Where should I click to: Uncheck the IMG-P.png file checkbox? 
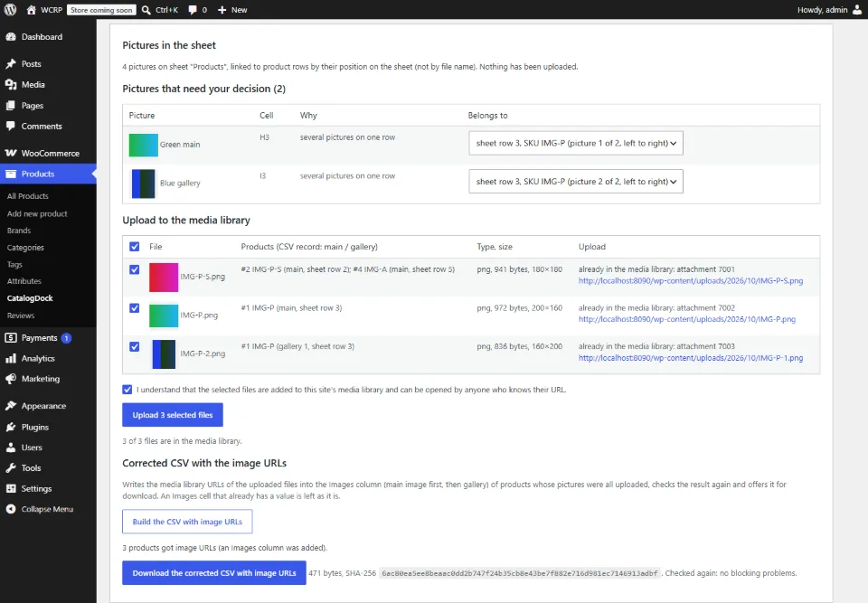135,308
